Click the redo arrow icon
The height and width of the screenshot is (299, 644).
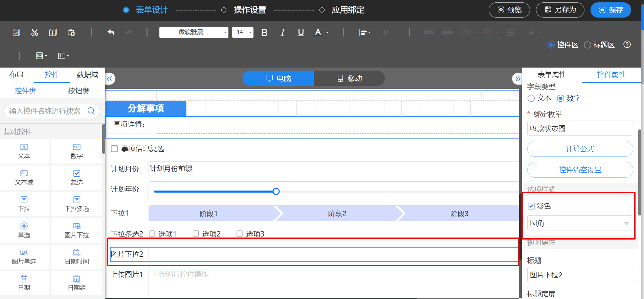pyautogui.click(x=129, y=32)
